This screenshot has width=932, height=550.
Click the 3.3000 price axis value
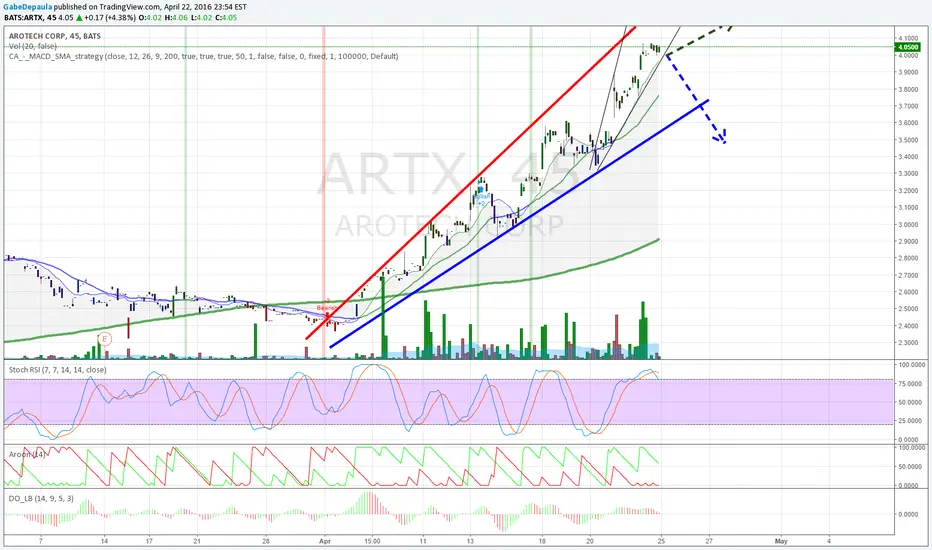click(x=908, y=174)
